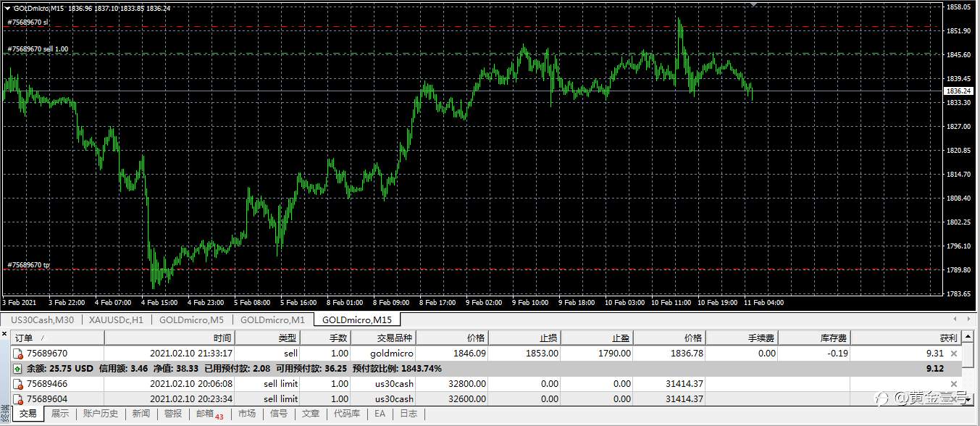Click the order list scroll-down arrow
Screen dimensions: 980x426
968,399
